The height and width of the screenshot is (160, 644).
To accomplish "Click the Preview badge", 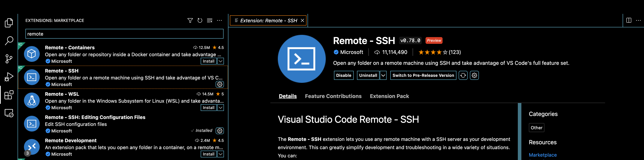I will click(434, 40).
